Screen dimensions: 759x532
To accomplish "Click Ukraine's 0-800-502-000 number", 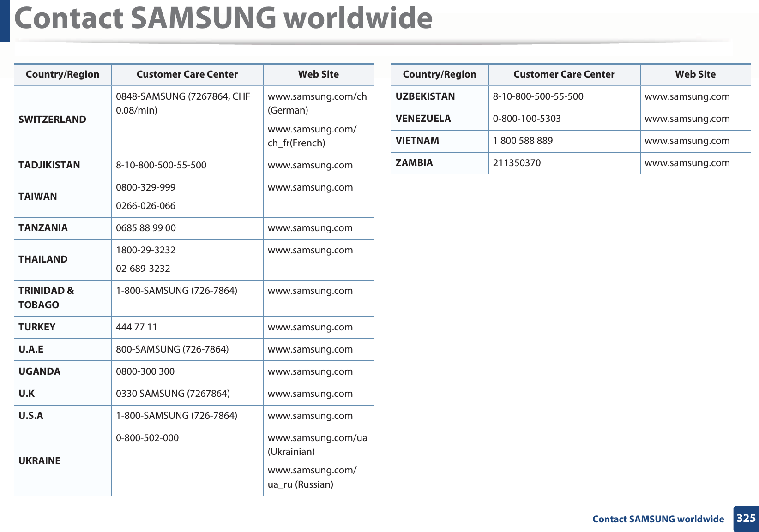I will tap(147, 438).
